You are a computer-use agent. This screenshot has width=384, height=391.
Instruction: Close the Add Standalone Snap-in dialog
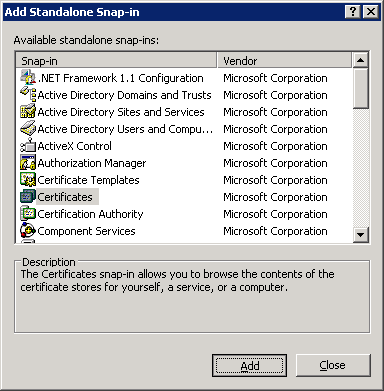pyautogui.click(x=333, y=365)
